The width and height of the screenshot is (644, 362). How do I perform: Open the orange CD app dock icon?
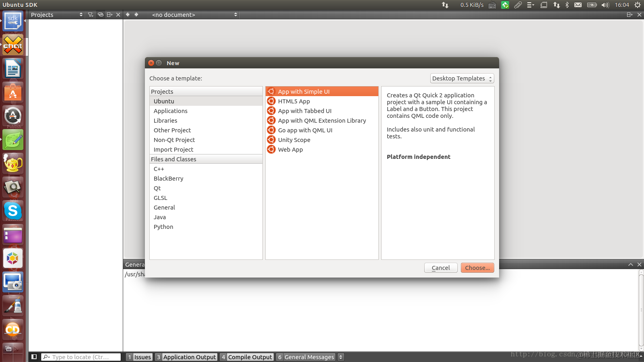(x=13, y=329)
